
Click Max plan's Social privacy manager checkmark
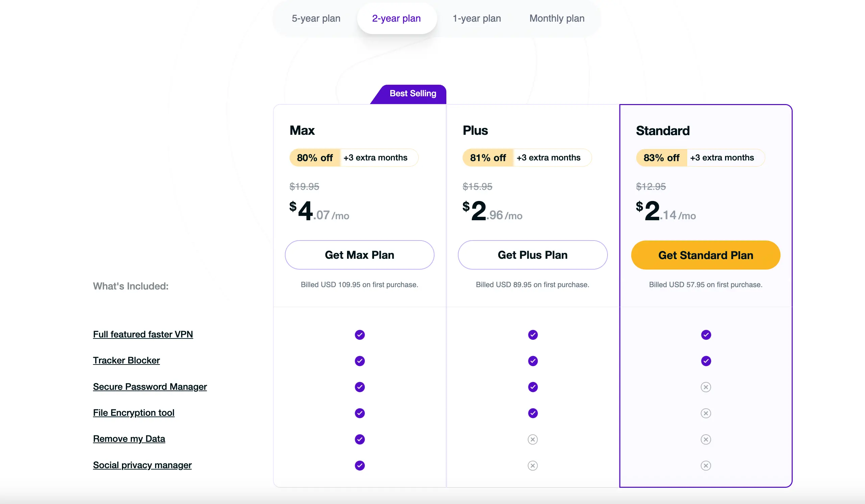click(x=360, y=465)
